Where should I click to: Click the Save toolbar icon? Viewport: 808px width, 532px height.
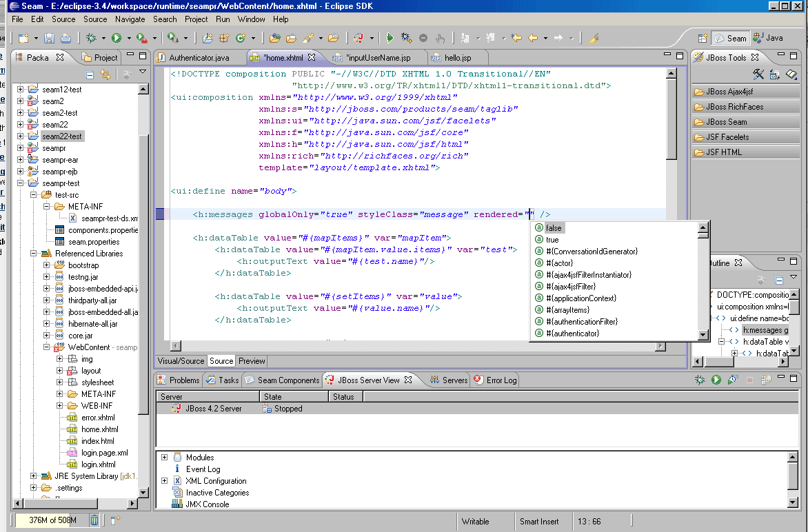pos(50,39)
